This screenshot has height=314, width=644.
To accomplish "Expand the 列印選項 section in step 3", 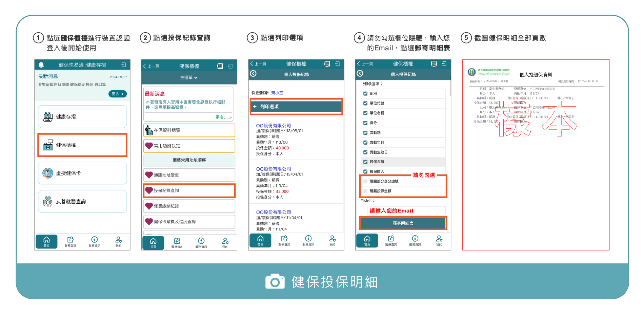I will click(296, 107).
